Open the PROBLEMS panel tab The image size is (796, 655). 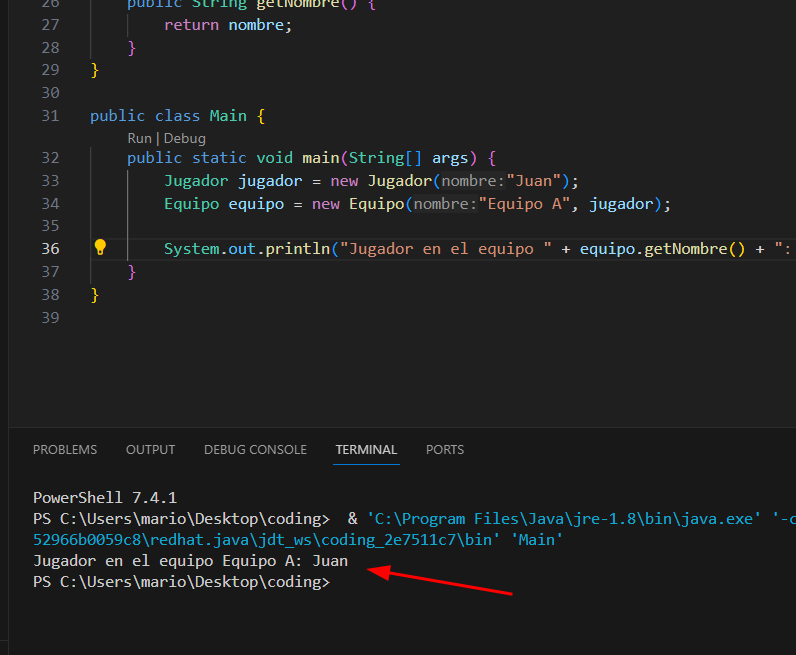coord(65,450)
